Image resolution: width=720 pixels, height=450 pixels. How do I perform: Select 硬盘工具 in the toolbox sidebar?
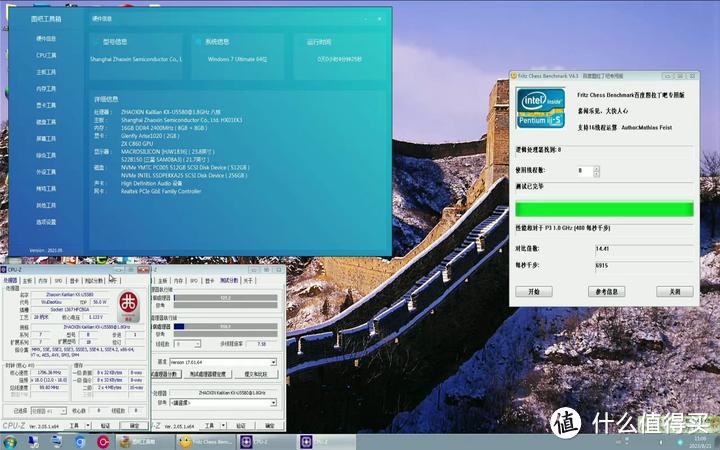click(46, 121)
